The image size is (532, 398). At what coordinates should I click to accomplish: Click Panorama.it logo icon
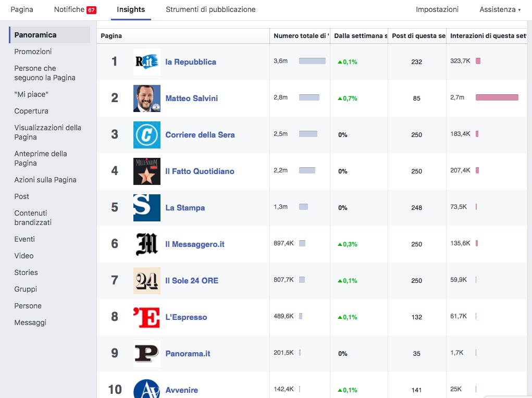point(146,354)
